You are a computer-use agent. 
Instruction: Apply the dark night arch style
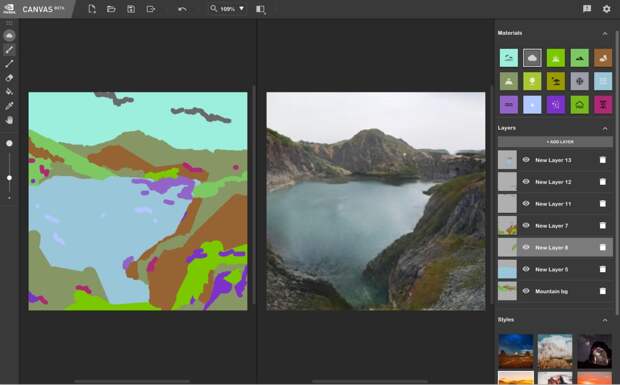click(x=594, y=351)
